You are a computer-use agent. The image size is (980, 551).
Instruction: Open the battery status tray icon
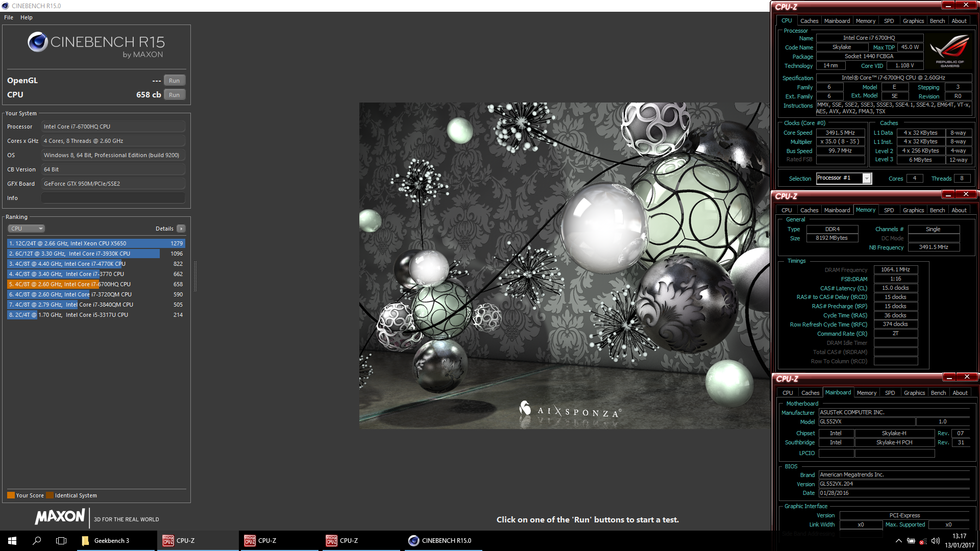coord(911,541)
